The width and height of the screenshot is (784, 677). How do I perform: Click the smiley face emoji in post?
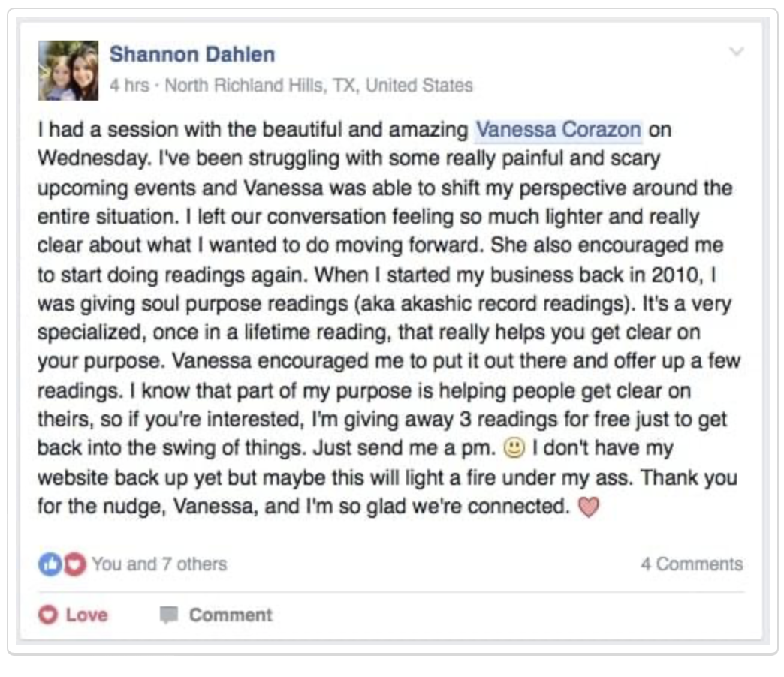coord(514,448)
